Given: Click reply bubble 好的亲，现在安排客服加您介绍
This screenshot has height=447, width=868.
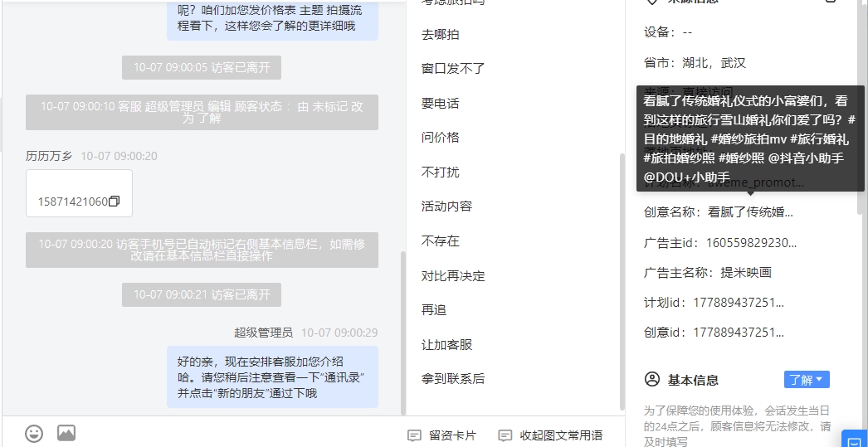Looking at the screenshot, I should [x=272, y=377].
